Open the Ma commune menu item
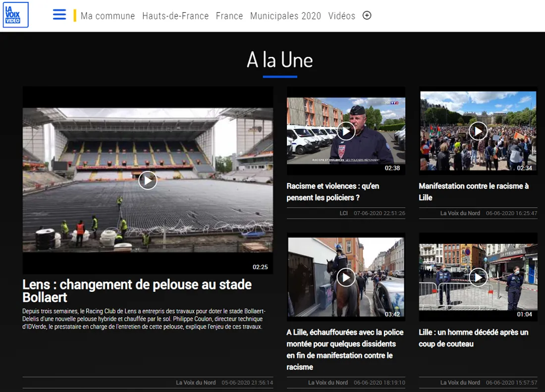The image size is (545, 392). coord(108,16)
